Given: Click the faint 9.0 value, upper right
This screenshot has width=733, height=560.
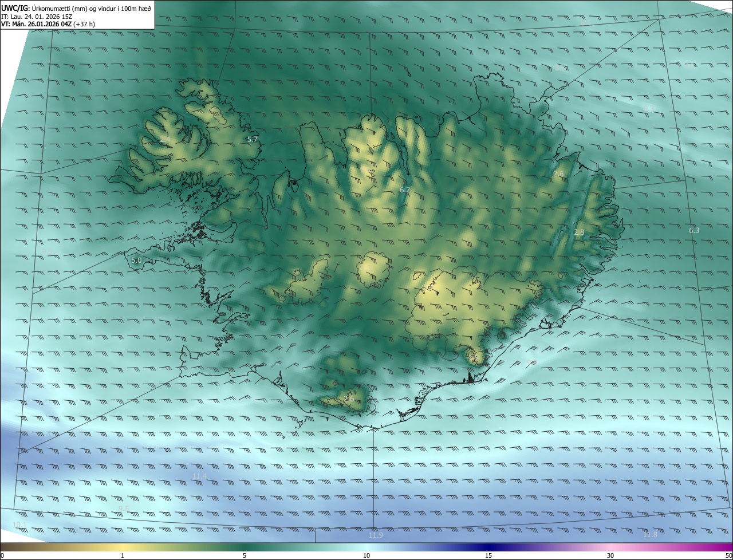Looking at the screenshot, I should click(688, 66).
